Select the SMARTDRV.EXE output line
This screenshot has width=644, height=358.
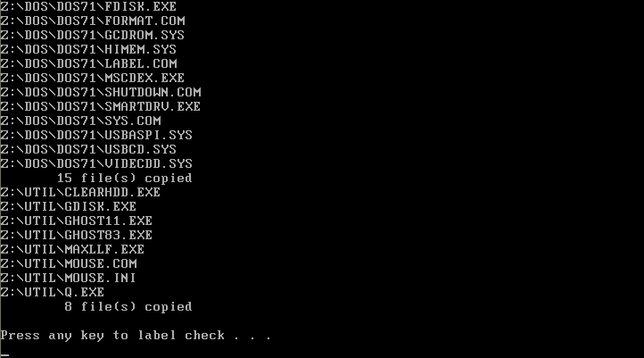click(100, 106)
